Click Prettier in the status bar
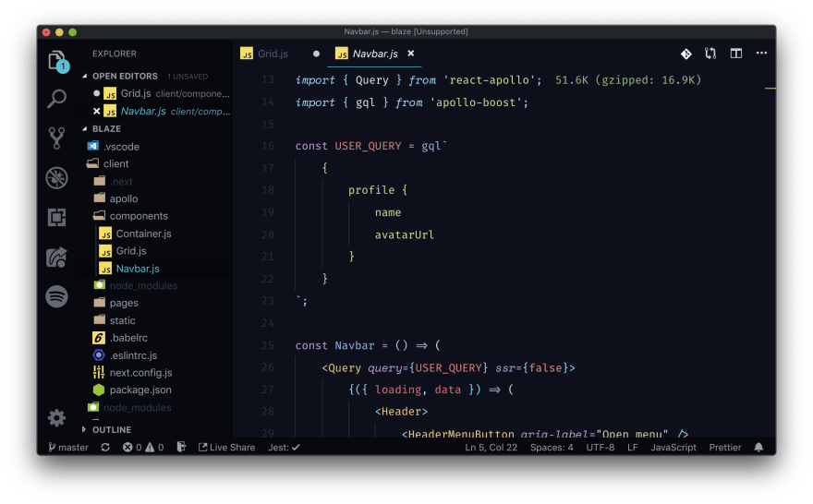 [x=725, y=447]
